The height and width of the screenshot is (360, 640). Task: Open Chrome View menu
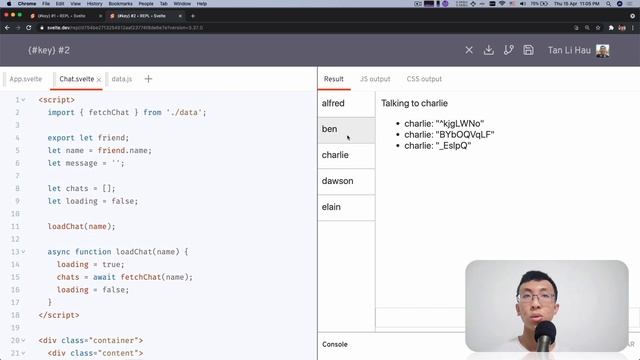(76, 4)
